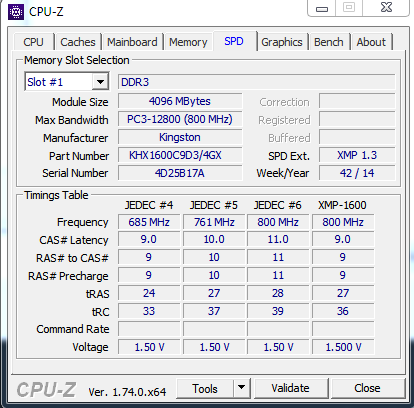Select the DDR3 memory type field

coord(257,82)
